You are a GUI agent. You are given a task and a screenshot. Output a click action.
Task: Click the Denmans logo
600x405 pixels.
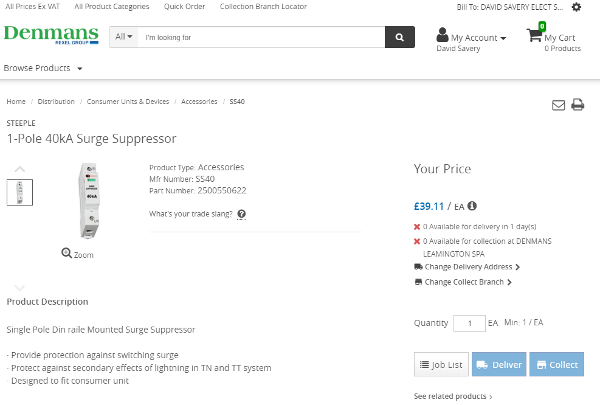coord(51,34)
